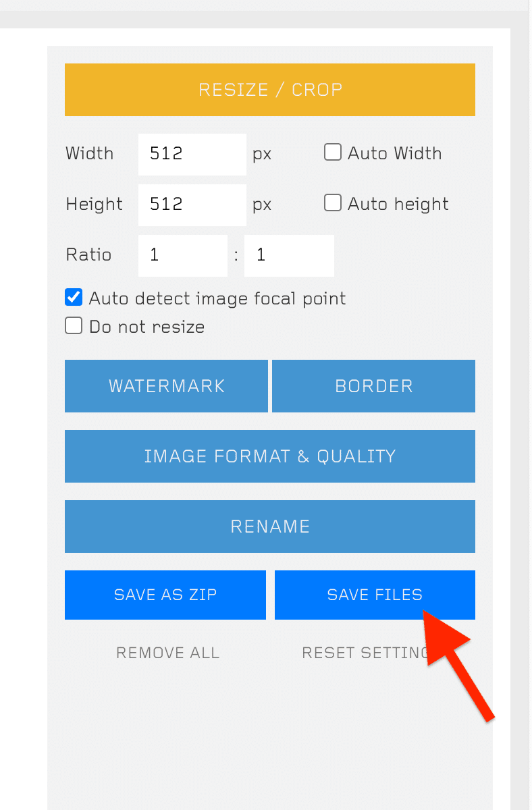The height and width of the screenshot is (810, 532).
Task: Uncheck Auto detect image focal point
Action: point(74,298)
